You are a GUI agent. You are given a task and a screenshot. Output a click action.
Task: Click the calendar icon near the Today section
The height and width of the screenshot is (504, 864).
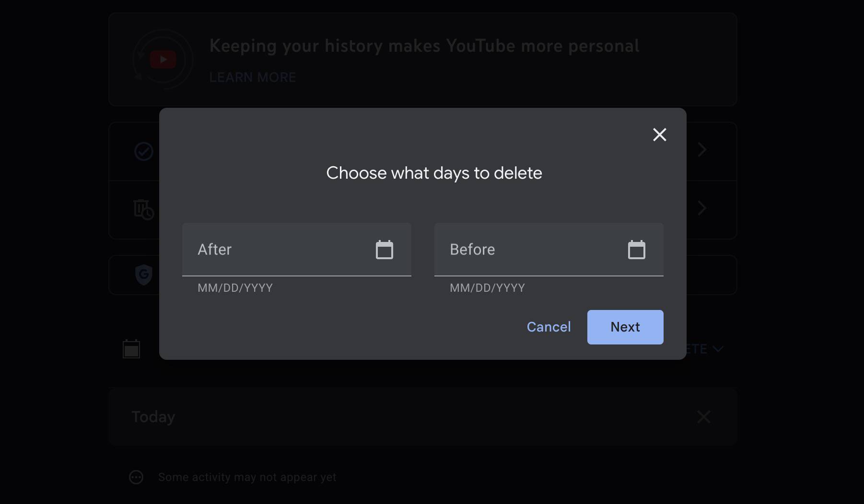pyautogui.click(x=132, y=349)
